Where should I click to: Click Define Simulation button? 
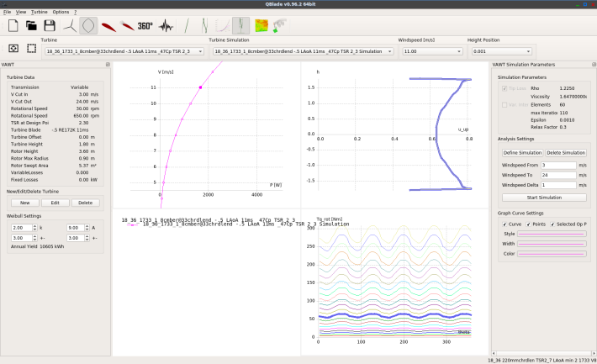click(522, 153)
